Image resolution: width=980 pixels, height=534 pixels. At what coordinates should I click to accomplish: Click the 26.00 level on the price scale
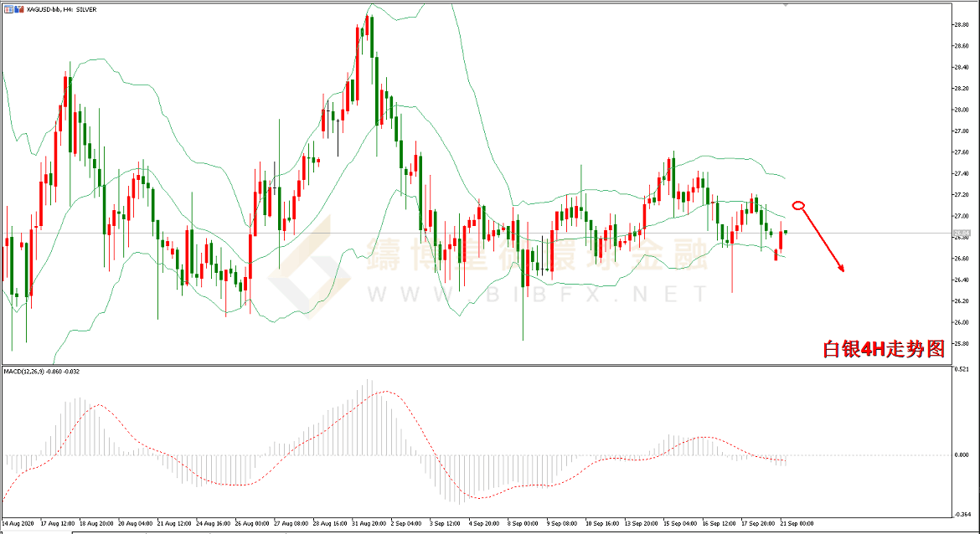pyautogui.click(x=961, y=322)
